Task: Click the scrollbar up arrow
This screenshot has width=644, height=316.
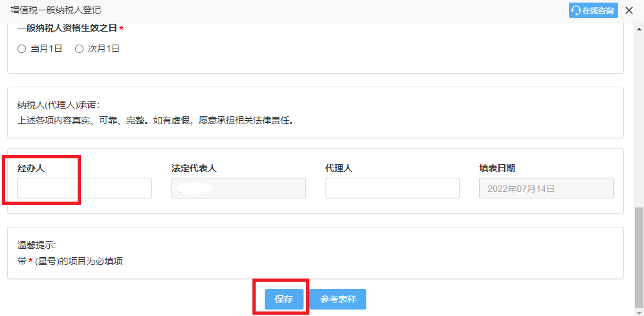Action: pos(639,29)
